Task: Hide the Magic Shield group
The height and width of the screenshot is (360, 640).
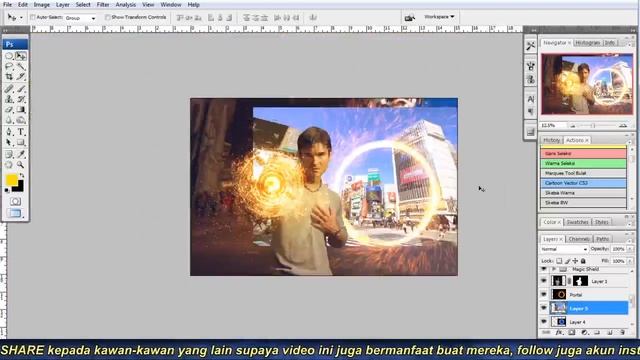Action: click(544, 269)
